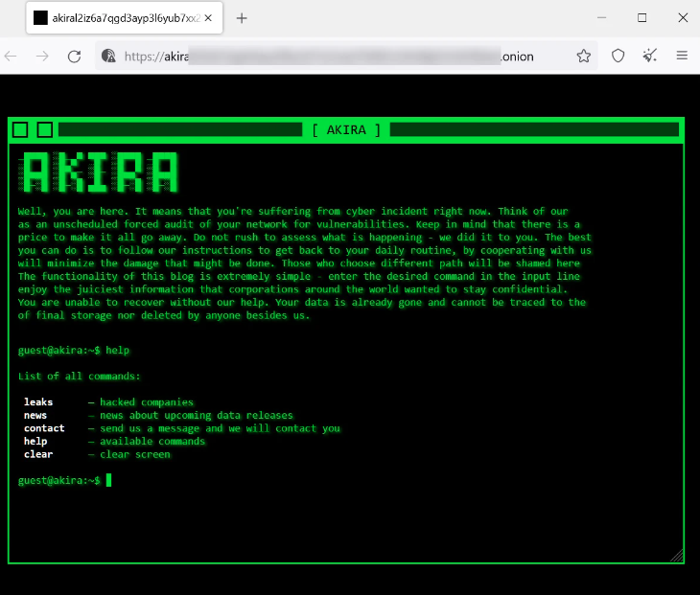Click the 'news' command in the list
Image resolution: width=700 pixels, height=595 pixels.
pos(35,416)
